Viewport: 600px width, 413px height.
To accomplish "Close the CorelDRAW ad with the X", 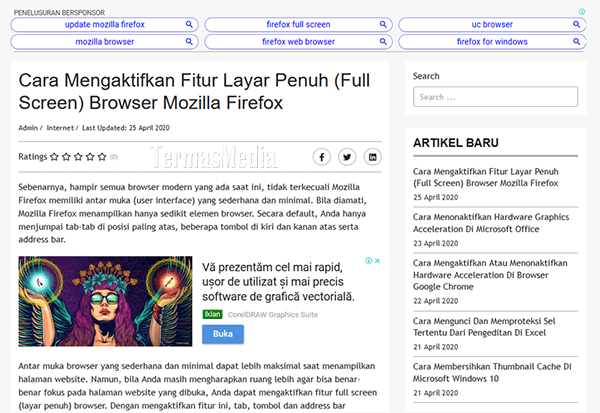I will pos(377,261).
